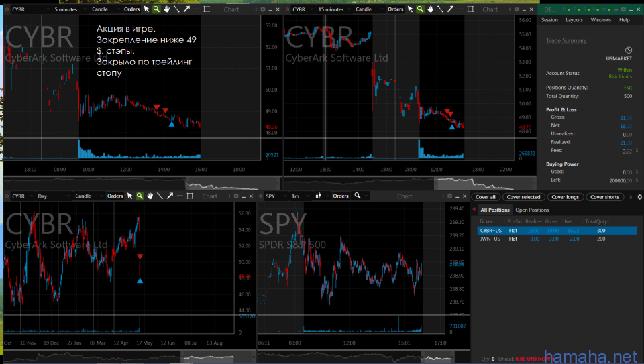
Task: Open the 15 minutes timeframe dropdown
Action: (x=333, y=9)
